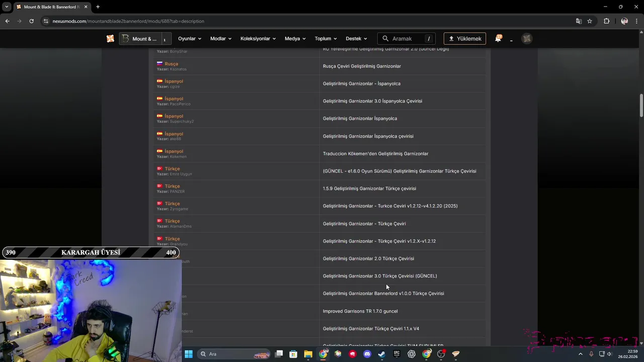Open File Explorer from the taskbar
The width and height of the screenshot is (644, 362).
[x=308, y=354]
